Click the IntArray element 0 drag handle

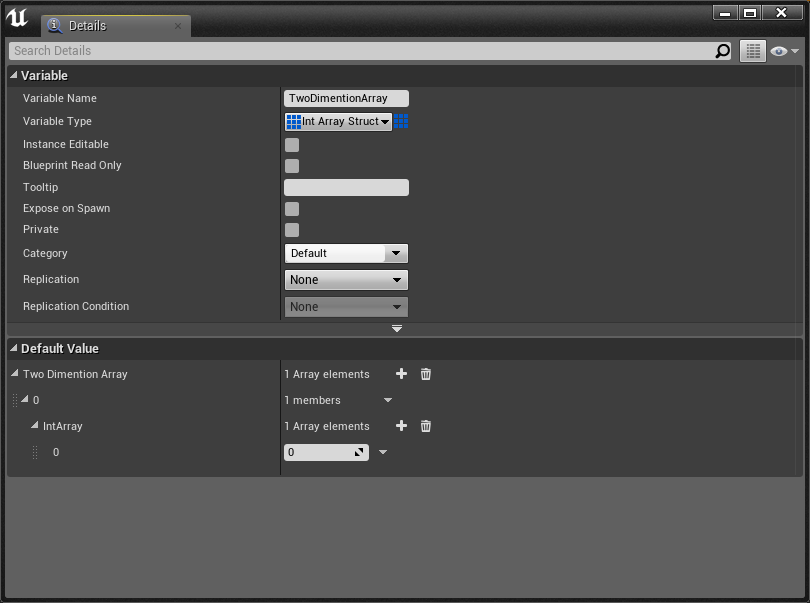point(35,452)
